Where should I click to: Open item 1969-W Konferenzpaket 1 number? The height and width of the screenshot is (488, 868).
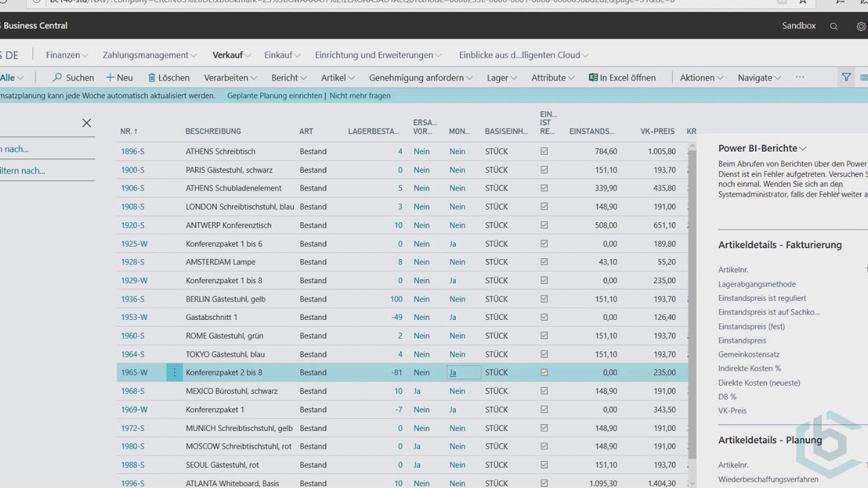[134, 409]
